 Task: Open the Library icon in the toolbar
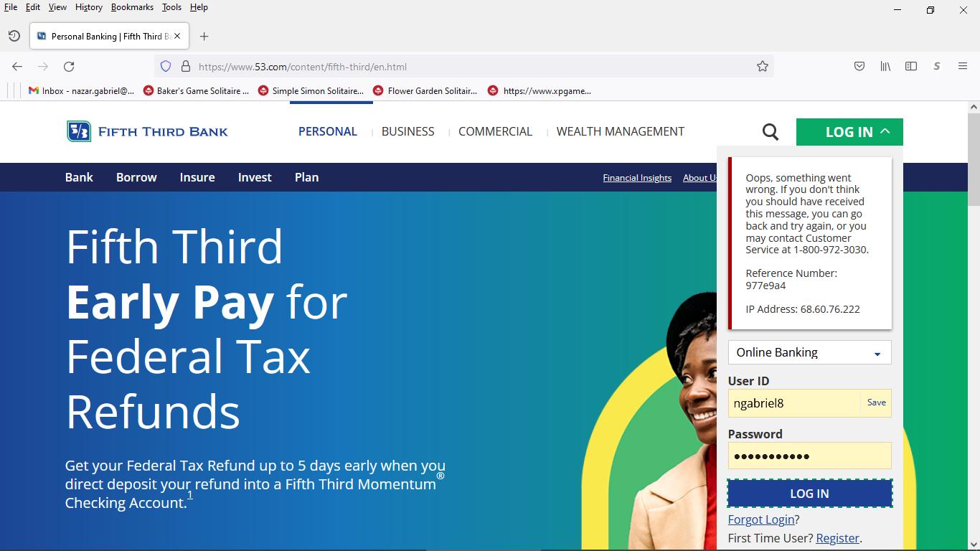point(885,67)
